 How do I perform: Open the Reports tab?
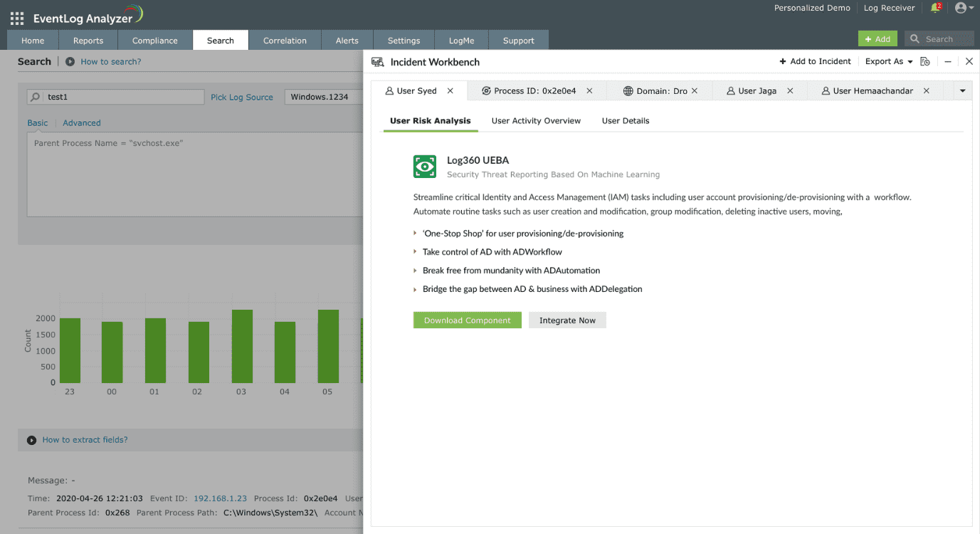(88, 41)
